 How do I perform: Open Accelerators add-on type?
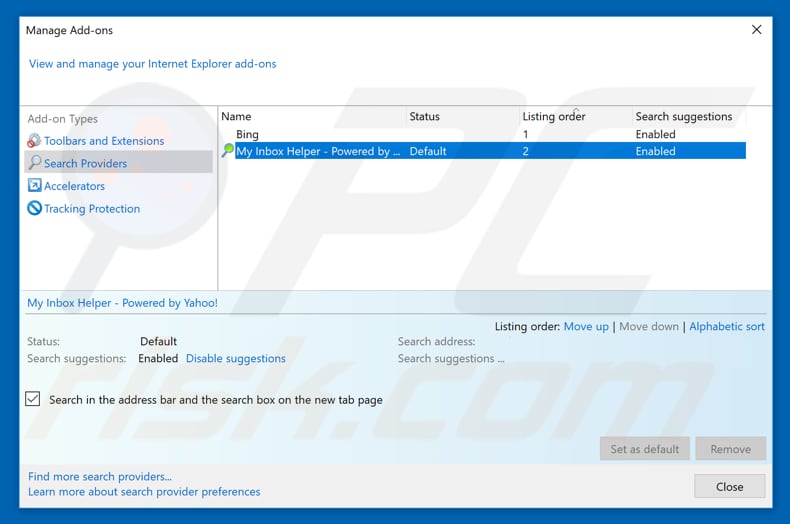coord(74,186)
